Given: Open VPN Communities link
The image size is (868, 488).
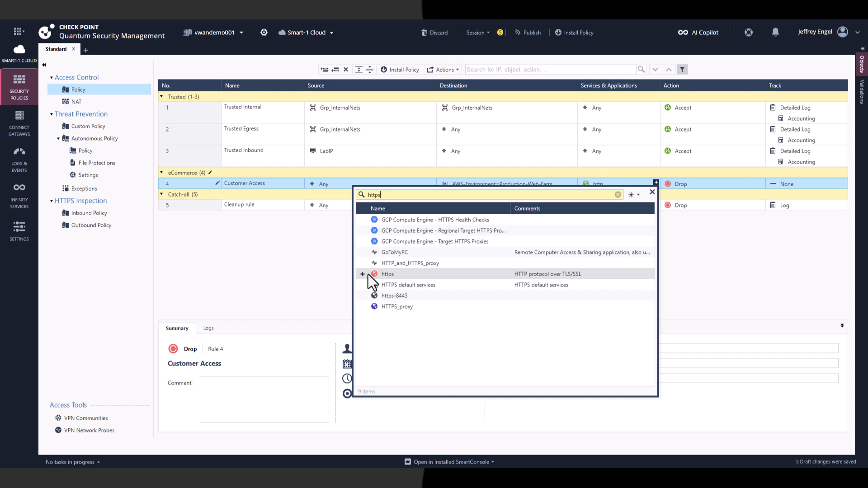Looking at the screenshot, I should 86,418.
